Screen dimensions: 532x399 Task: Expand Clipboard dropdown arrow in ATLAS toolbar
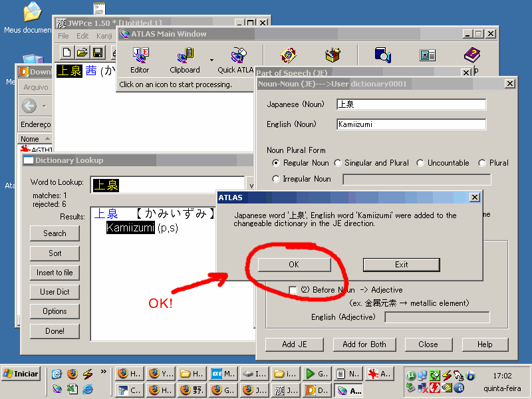pyautogui.click(x=211, y=61)
